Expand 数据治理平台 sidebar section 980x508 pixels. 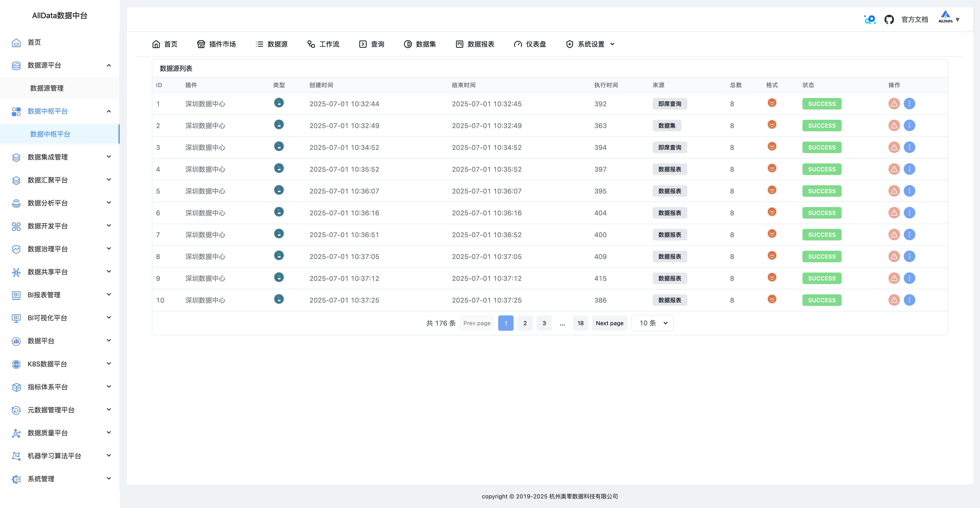tap(109, 248)
